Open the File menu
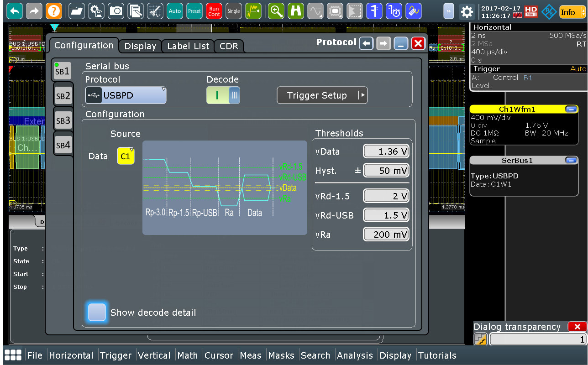 [35, 355]
